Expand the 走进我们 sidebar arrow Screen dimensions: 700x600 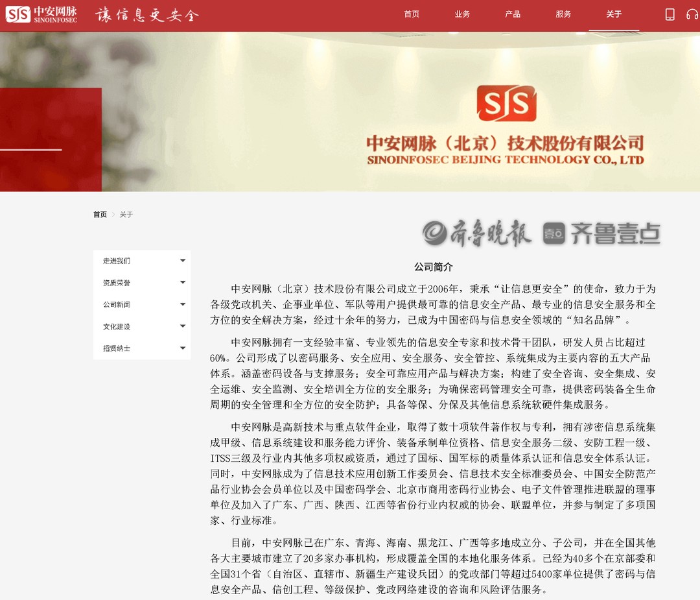[183, 261]
